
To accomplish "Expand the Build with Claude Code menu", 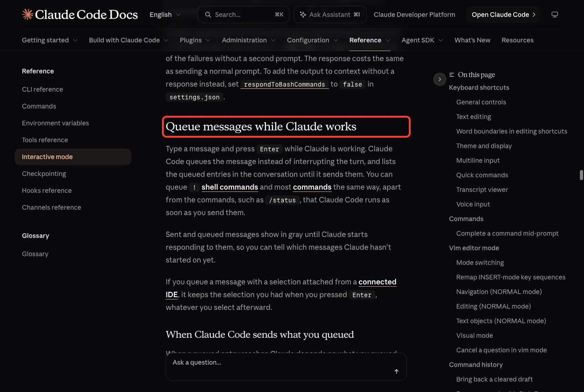I will click(x=129, y=40).
